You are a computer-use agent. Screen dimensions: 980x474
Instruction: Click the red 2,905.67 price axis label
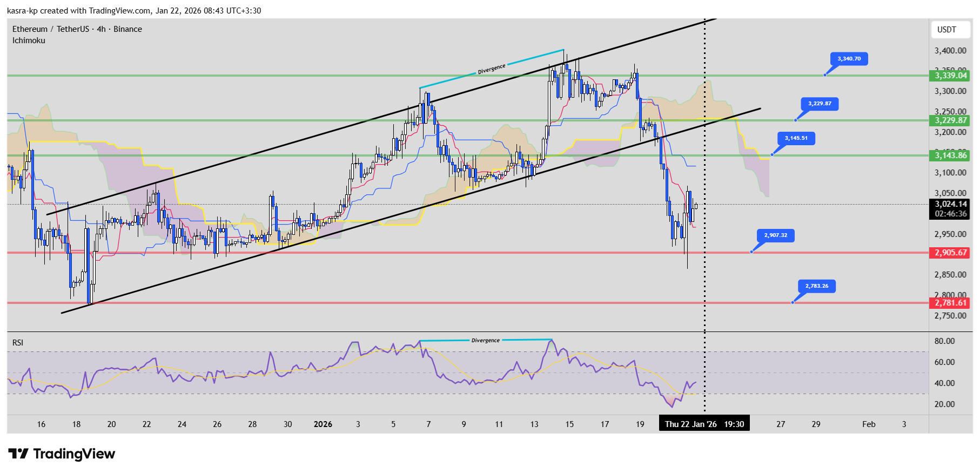(950, 253)
